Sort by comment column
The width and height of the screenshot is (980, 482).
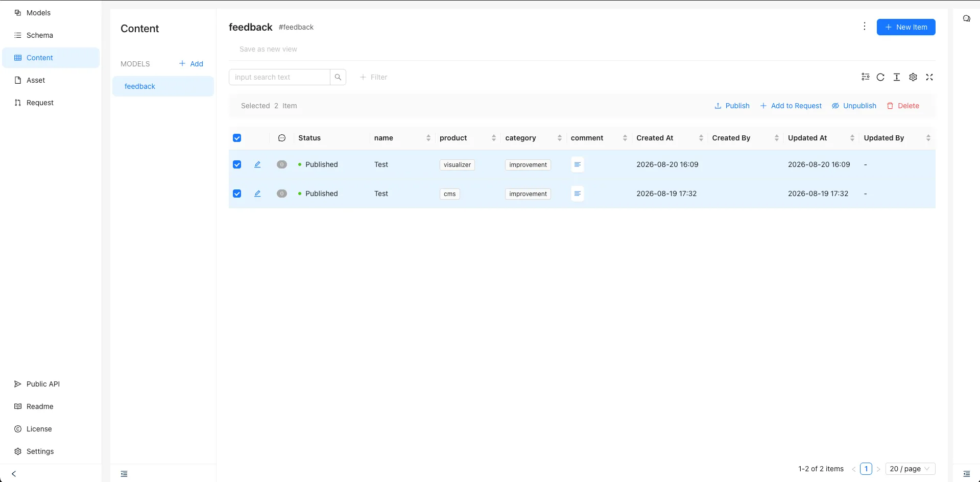(x=625, y=138)
